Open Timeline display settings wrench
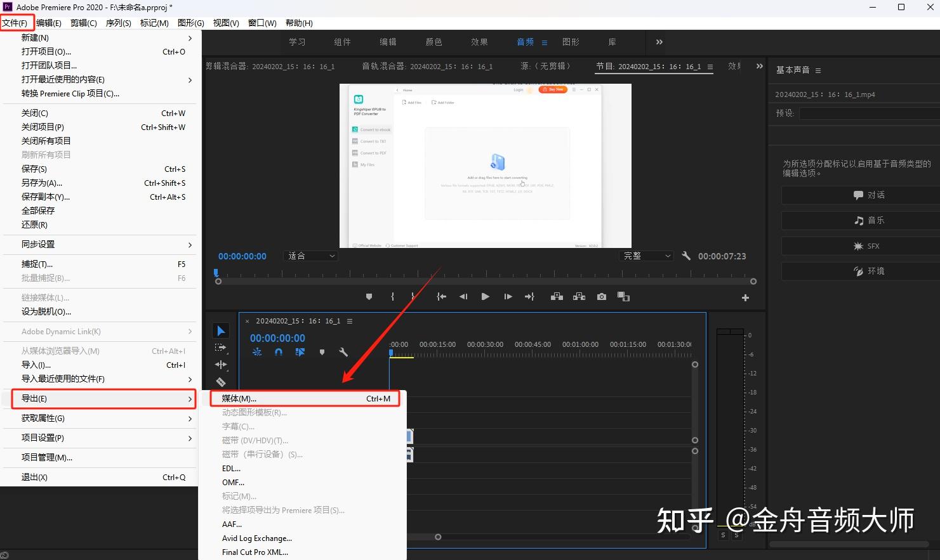 [x=343, y=352]
